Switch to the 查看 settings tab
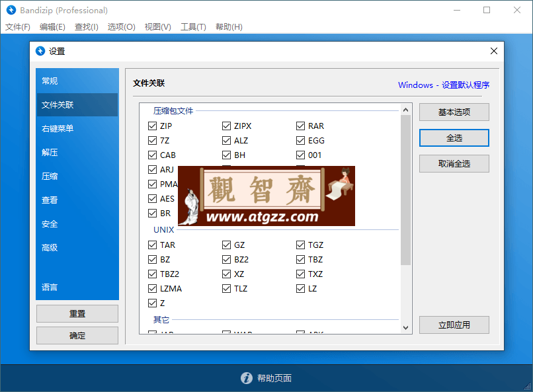Screen dimensions: 533x392 [77, 200]
